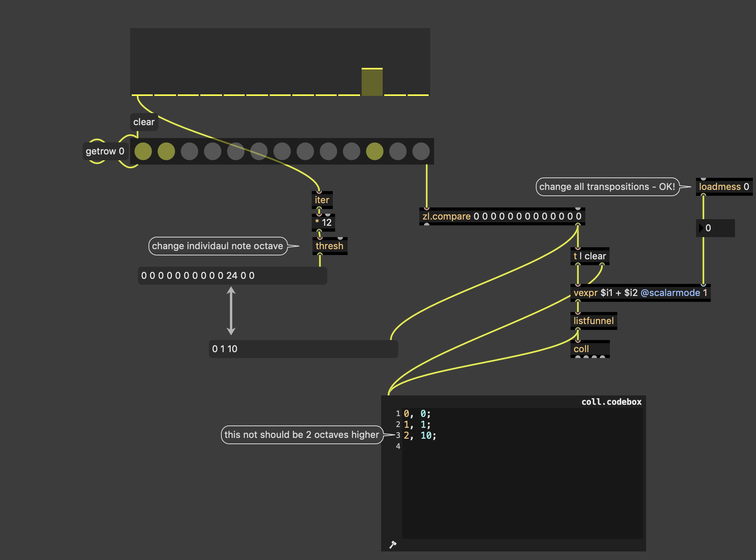This screenshot has width=756, height=560.
Task: Select the thresh object
Action: coord(330,246)
